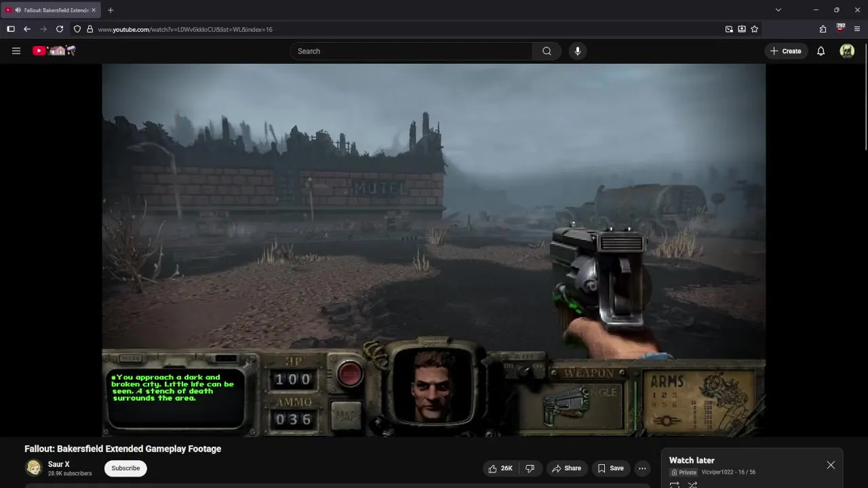Screen dimensions: 868x488
Task: Click the Vicviper1022 - 16 / 56 text
Action: [728, 472]
